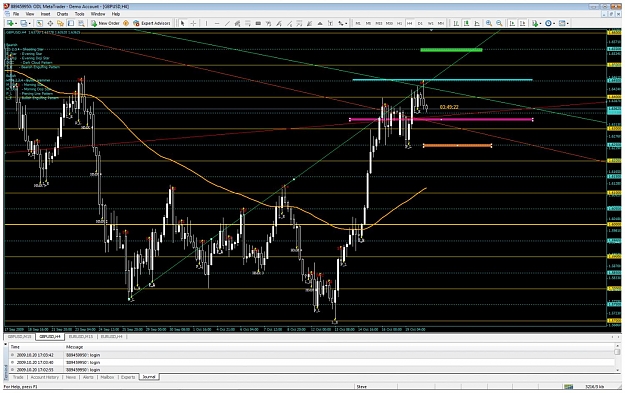The image size is (625, 393).
Task: Select the Fibonacci retracement tool
Action: tap(248, 23)
